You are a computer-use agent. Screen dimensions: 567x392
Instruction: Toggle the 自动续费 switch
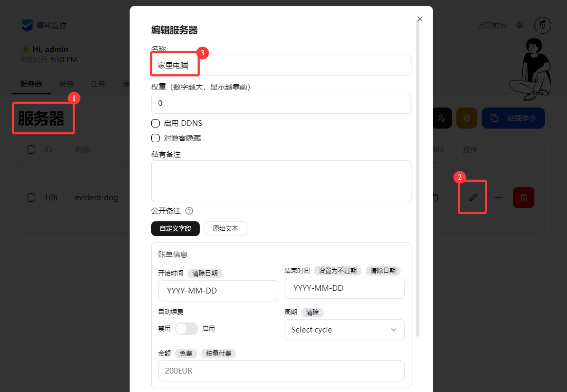coord(187,329)
